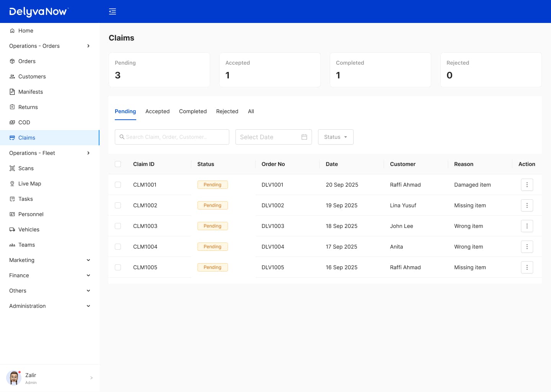Expand the Operations - Fleet section

(x=50, y=153)
